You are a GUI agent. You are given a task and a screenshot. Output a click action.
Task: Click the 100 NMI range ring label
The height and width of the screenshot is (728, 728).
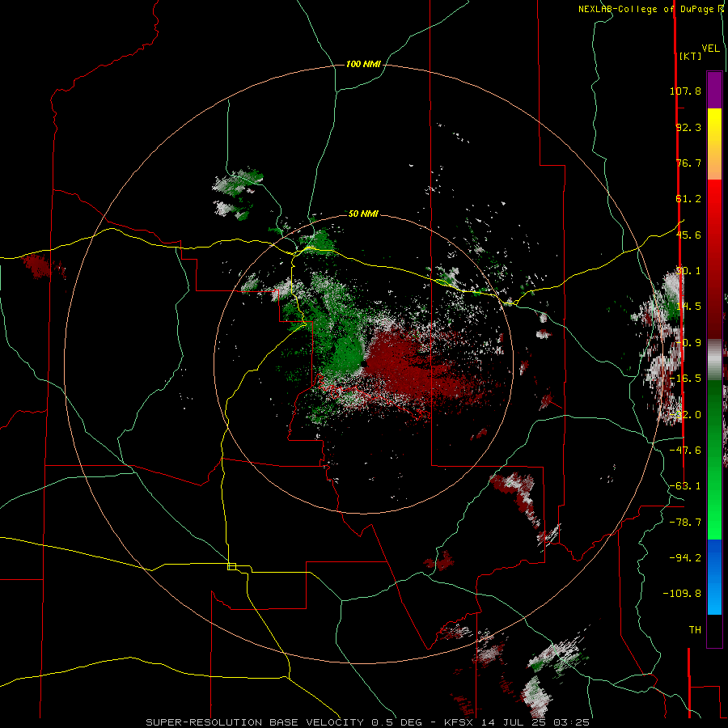363,64
